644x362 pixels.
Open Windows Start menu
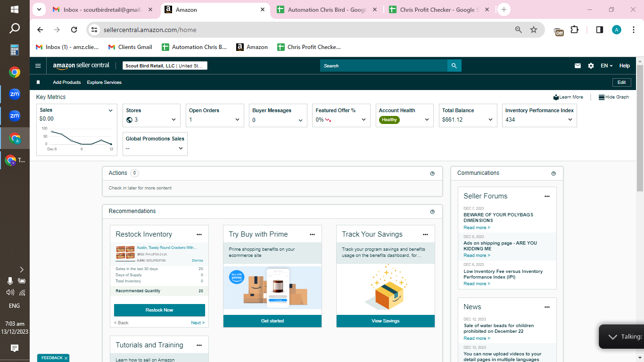click(15, 9)
